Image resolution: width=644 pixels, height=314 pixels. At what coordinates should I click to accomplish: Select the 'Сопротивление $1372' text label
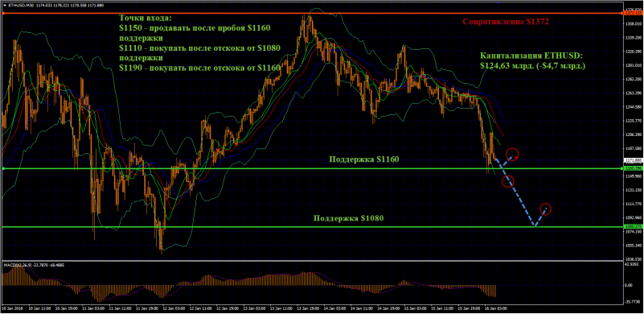click(506, 22)
